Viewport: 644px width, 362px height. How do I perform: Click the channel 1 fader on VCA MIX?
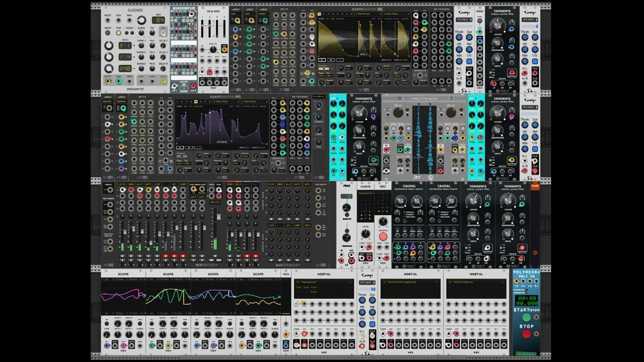point(202,29)
